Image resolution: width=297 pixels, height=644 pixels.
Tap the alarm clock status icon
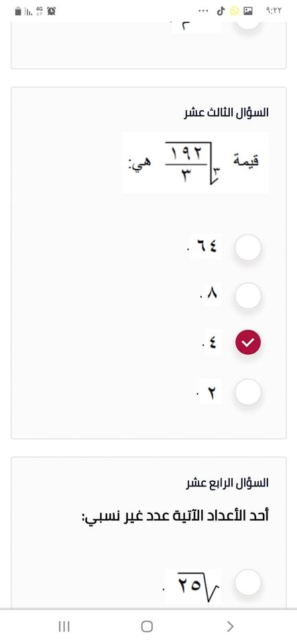(51, 11)
